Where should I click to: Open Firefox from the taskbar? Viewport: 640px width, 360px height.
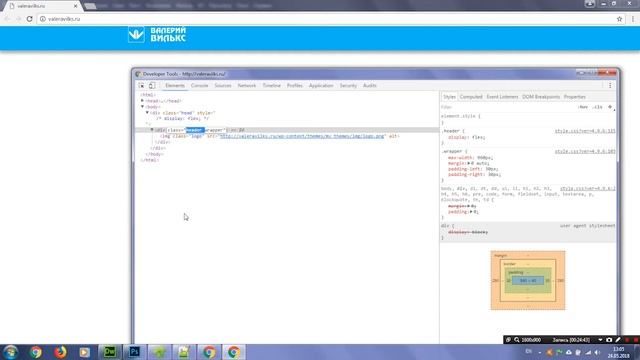point(60,352)
